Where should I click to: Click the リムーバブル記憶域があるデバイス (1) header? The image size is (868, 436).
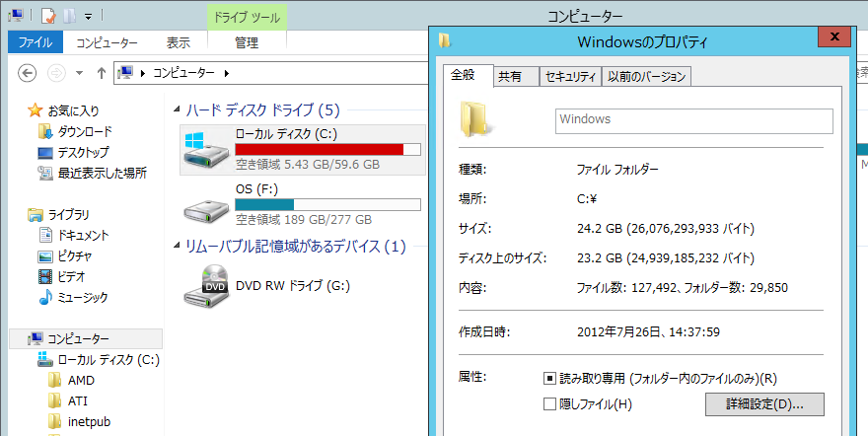tap(296, 246)
